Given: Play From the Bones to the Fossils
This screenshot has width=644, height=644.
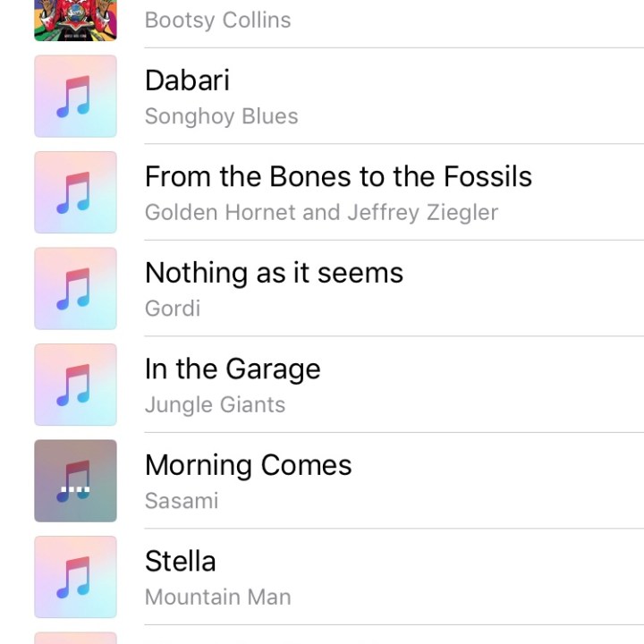Looking at the screenshot, I should coord(338,176).
